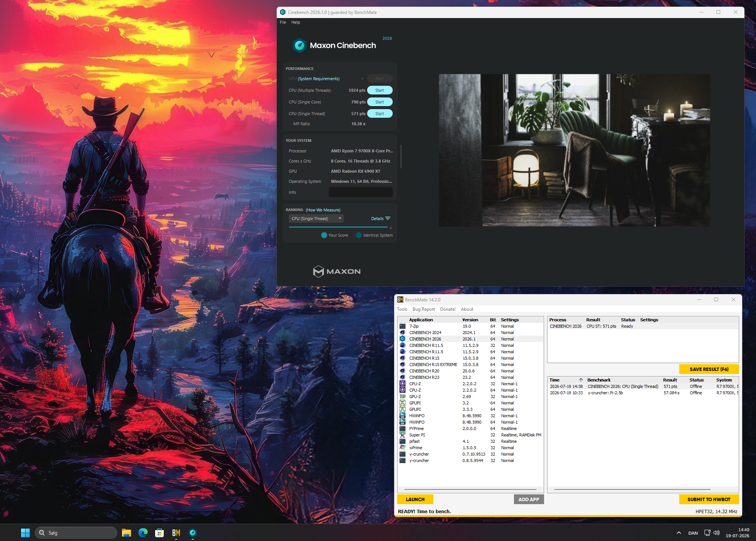Click the CINEBENCH R15 EXTREME row icon
756x541 pixels.
(x=402, y=365)
